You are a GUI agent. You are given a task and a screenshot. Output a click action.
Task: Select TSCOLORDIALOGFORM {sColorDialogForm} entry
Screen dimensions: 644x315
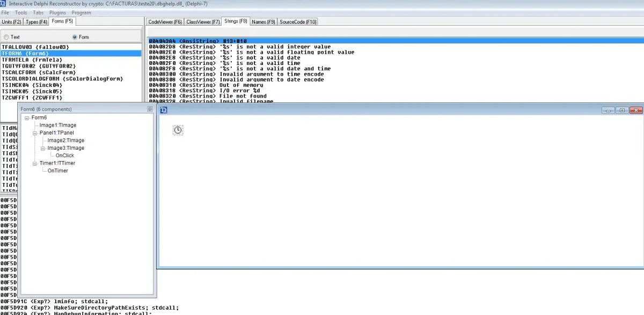(x=71, y=79)
